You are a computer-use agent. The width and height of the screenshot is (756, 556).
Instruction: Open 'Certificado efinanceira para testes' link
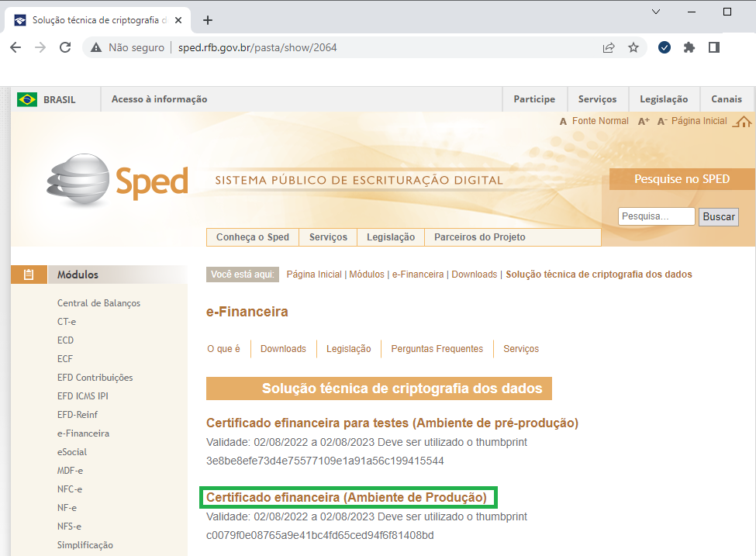click(x=392, y=423)
